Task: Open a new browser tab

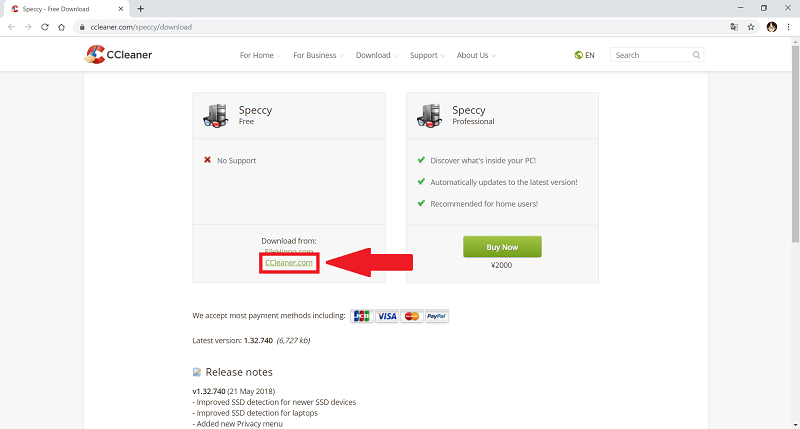Action: (x=140, y=8)
